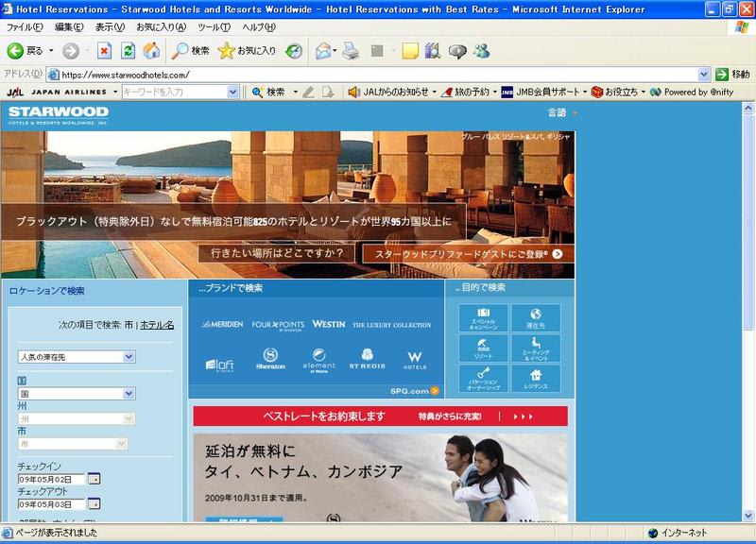This screenshot has height=544, width=756.
Task: Click the Messenger people icon
Action: tap(481, 51)
